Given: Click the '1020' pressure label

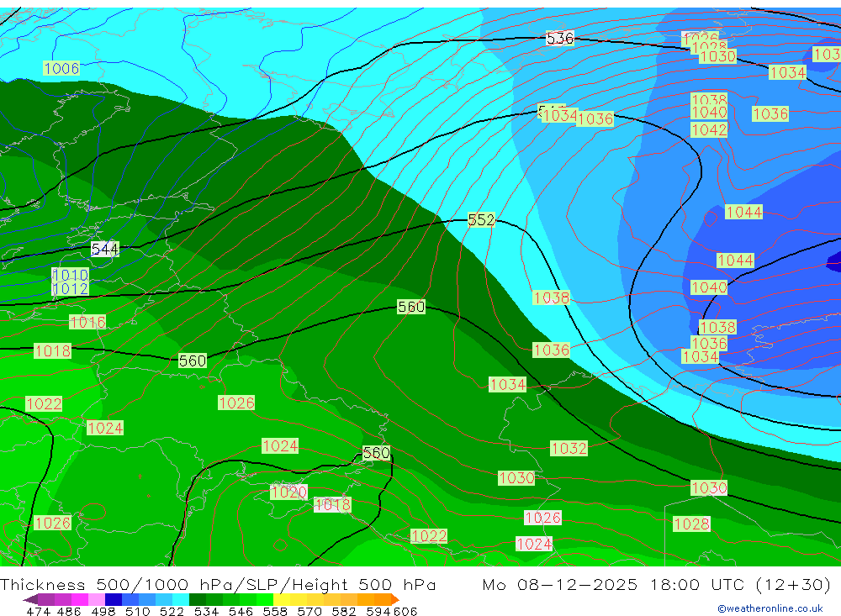Looking at the screenshot, I should 289,492.
